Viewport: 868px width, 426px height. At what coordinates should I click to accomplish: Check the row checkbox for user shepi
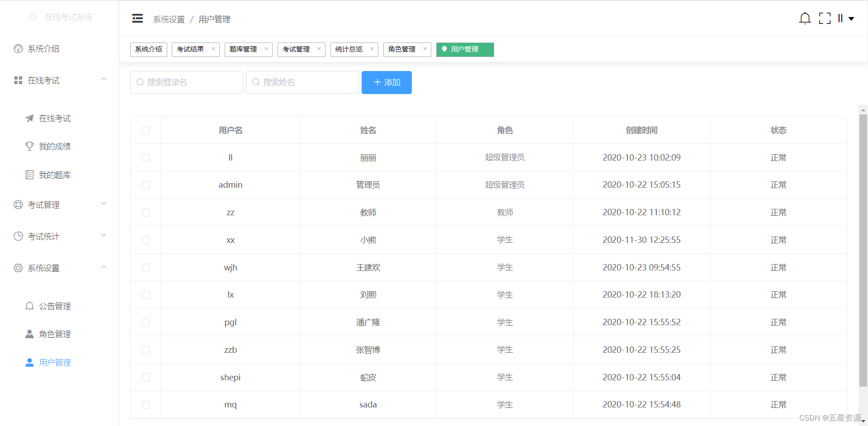tap(146, 378)
